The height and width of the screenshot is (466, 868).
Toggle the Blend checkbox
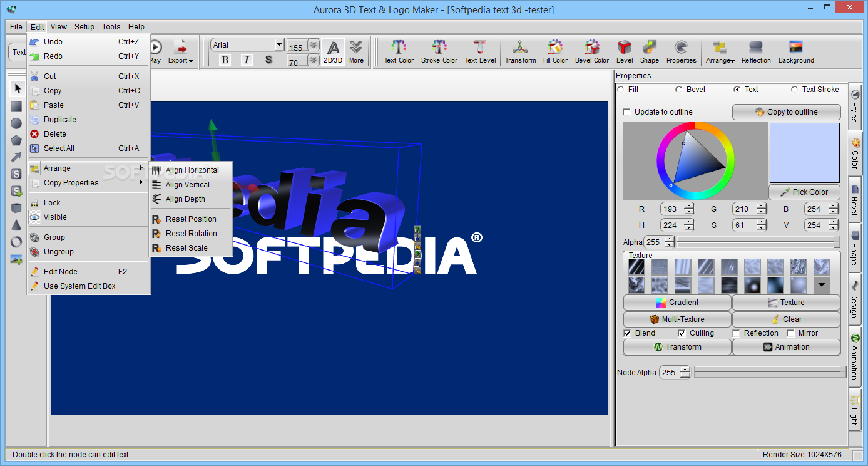628,333
